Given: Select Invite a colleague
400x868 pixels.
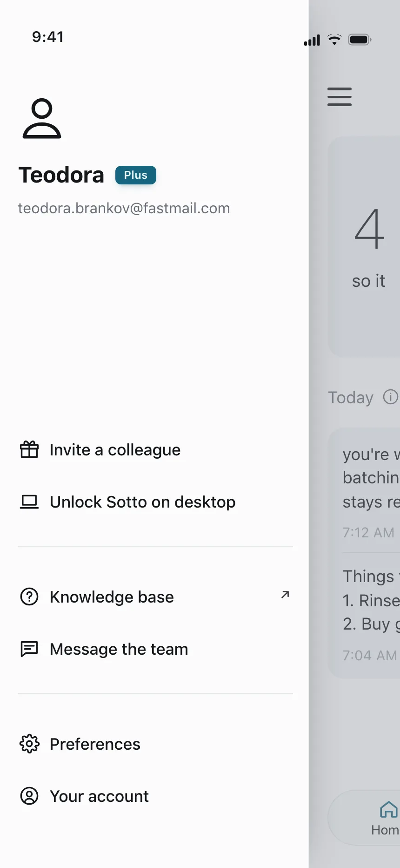Looking at the screenshot, I should point(155,450).
